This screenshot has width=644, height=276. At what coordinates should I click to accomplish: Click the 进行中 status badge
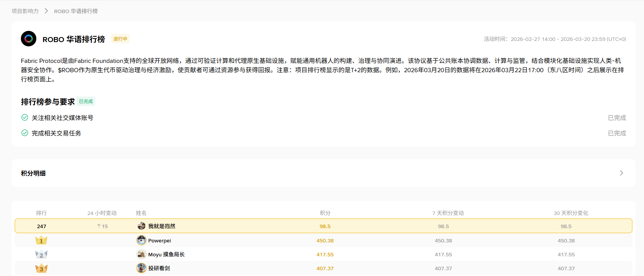(120, 39)
